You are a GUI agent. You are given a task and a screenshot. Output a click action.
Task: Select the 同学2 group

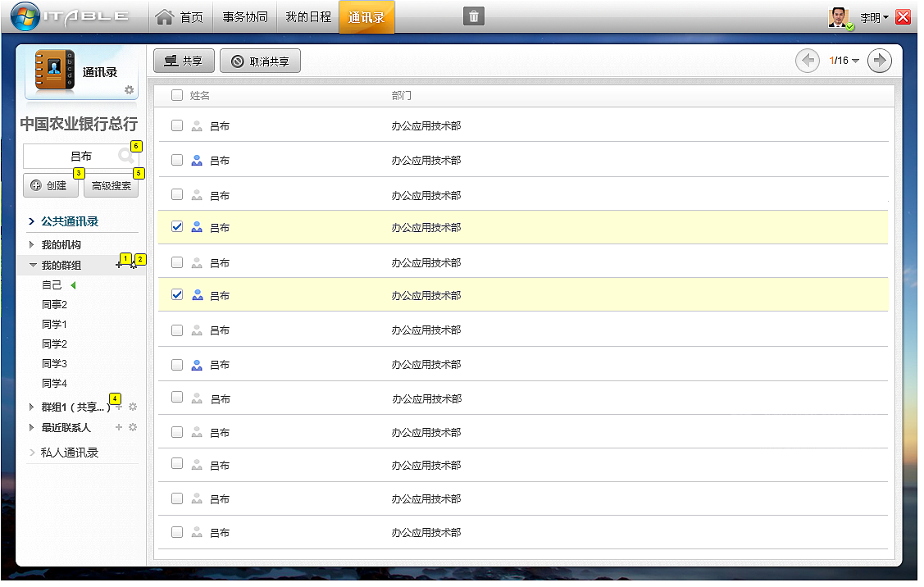54,344
